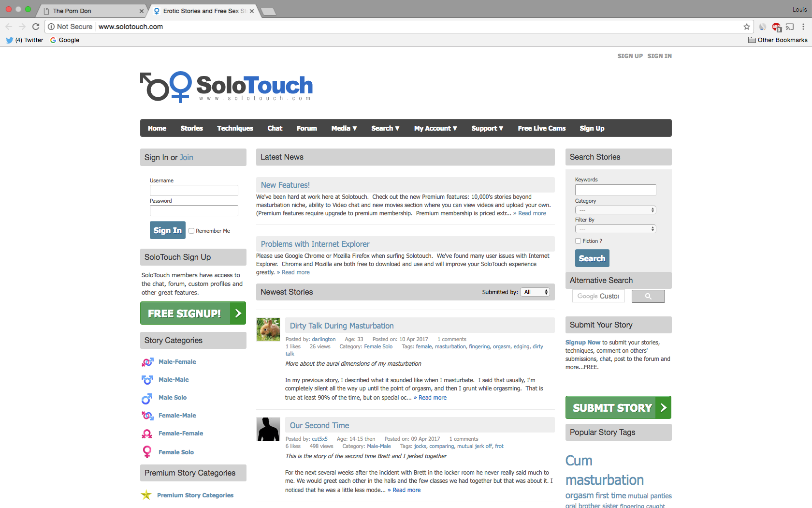Screen dimensions: 812x508
Task: Expand the Media menu
Action: tap(344, 128)
